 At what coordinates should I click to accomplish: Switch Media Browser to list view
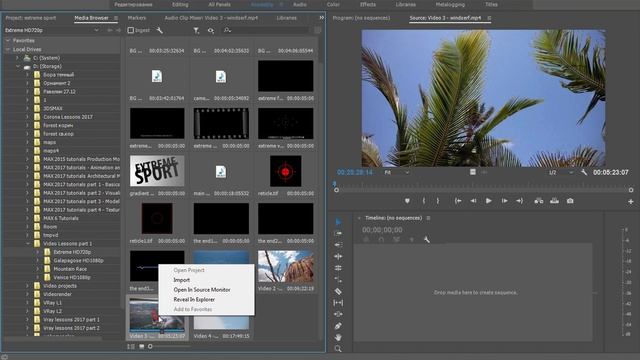(131, 347)
